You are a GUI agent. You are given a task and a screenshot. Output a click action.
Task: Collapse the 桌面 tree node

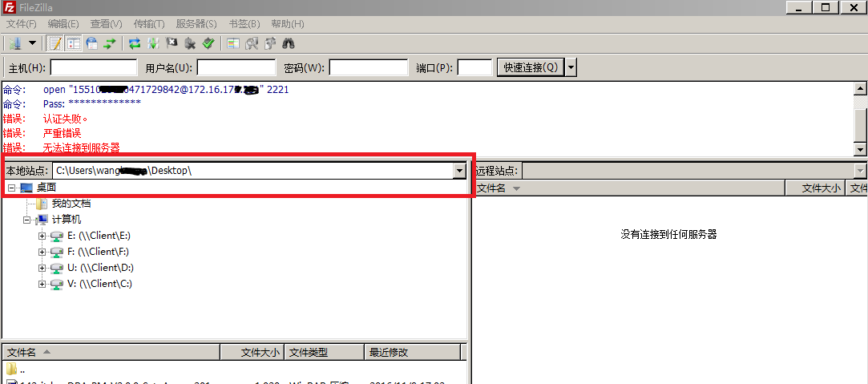coord(12,188)
